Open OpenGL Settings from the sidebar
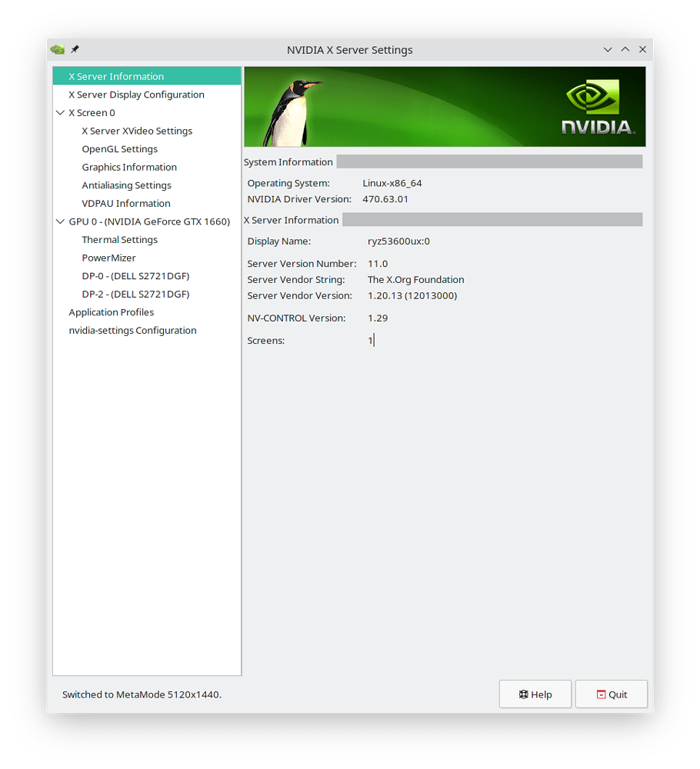Image resolution: width=700 pixels, height=769 pixels. click(119, 148)
